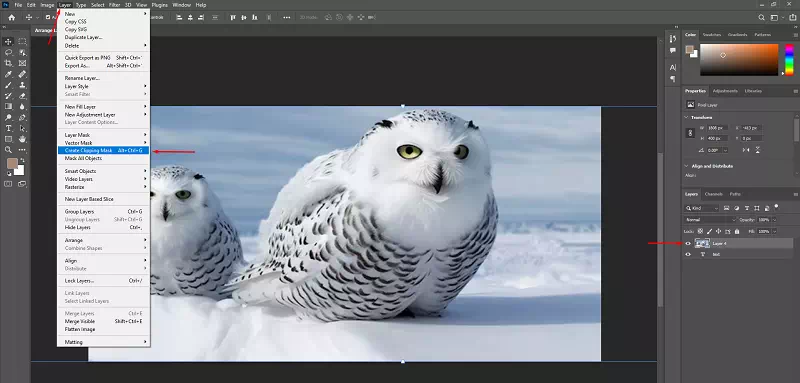Select the Brush tool
The height and width of the screenshot is (383, 800).
pyautogui.click(x=9, y=85)
